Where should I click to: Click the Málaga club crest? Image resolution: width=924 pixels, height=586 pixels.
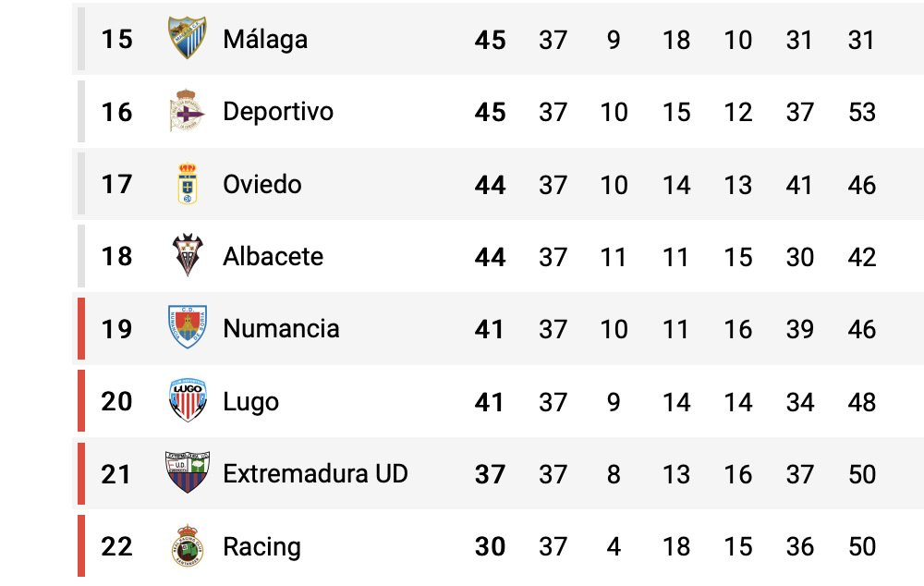pos(188,38)
